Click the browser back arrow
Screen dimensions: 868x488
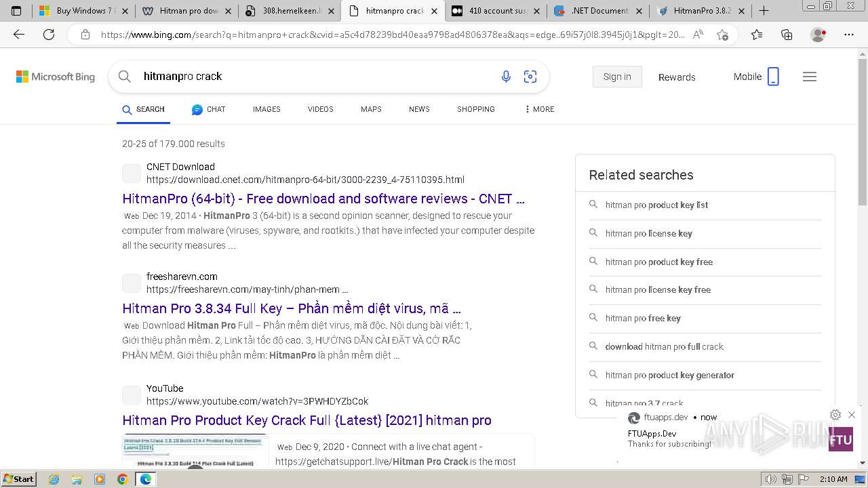pos(19,35)
